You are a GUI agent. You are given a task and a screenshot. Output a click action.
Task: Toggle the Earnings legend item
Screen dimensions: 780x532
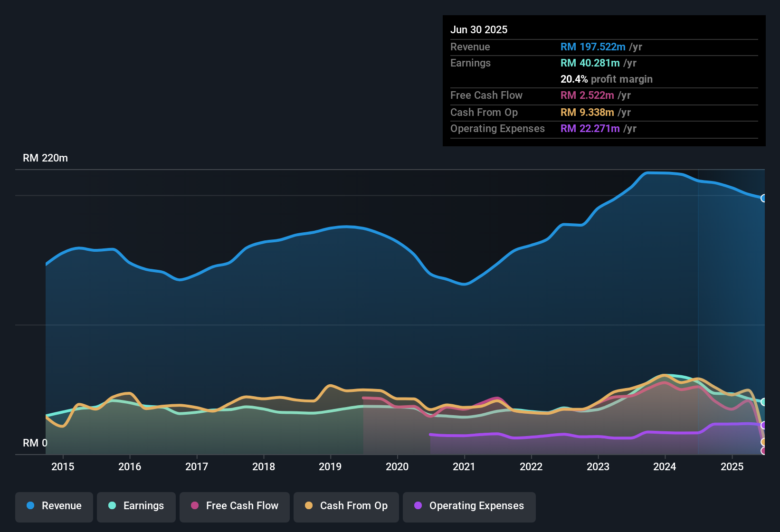coord(136,506)
